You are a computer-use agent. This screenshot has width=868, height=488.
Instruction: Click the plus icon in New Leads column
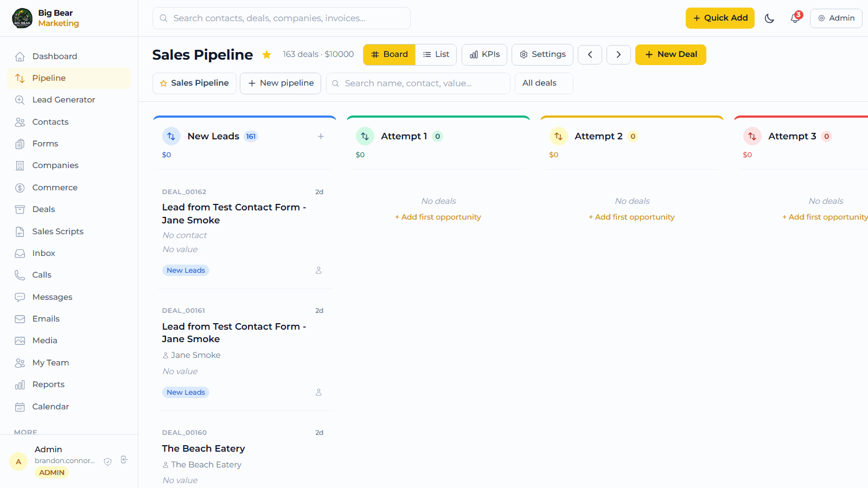pyautogui.click(x=321, y=136)
